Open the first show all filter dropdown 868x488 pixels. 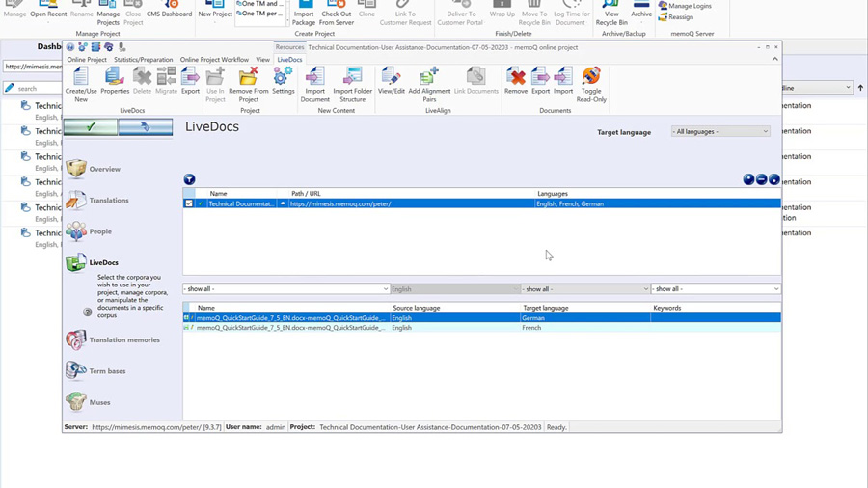pyautogui.click(x=285, y=288)
